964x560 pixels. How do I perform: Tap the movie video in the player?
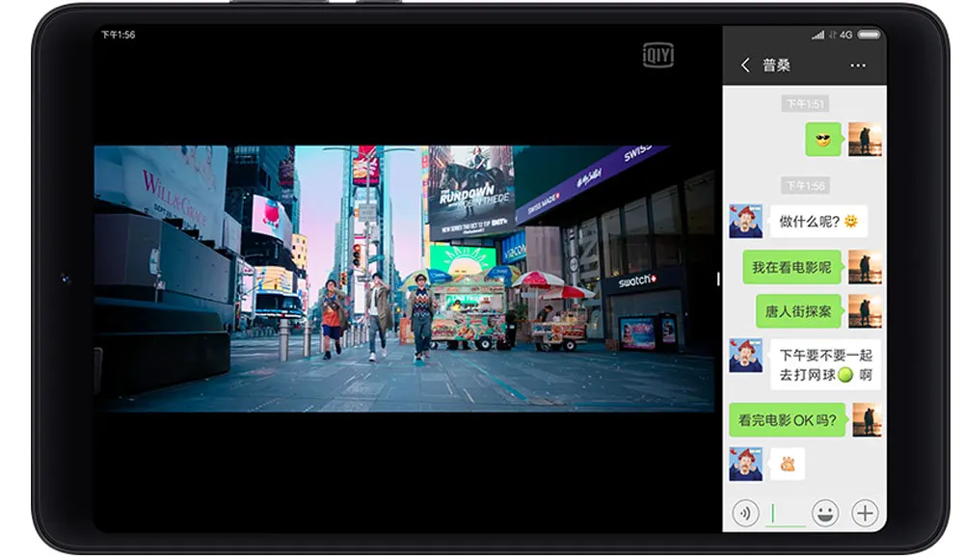(x=405, y=279)
